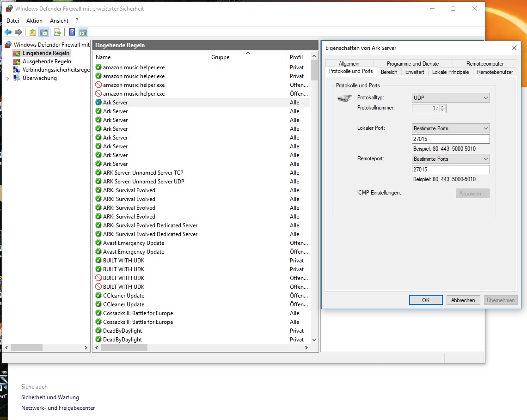Select Eingehende Regeln in the tree
527x420 pixels.
(46, 53)
